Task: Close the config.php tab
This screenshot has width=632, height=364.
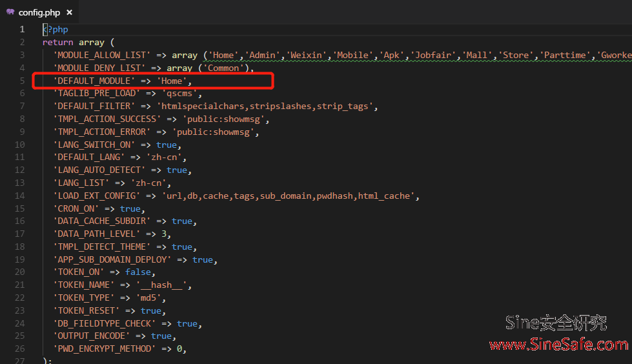Action: point(69,12)
